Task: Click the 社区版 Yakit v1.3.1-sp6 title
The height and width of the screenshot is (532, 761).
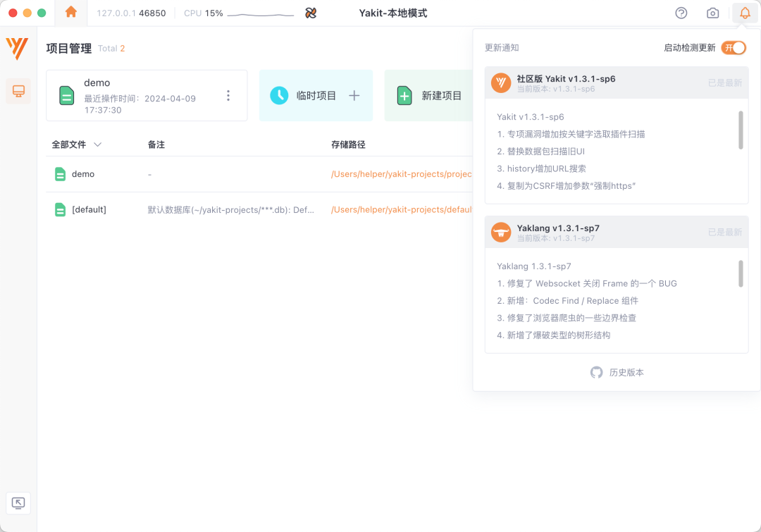Action: pyautogui.click(x=566, y=79)
